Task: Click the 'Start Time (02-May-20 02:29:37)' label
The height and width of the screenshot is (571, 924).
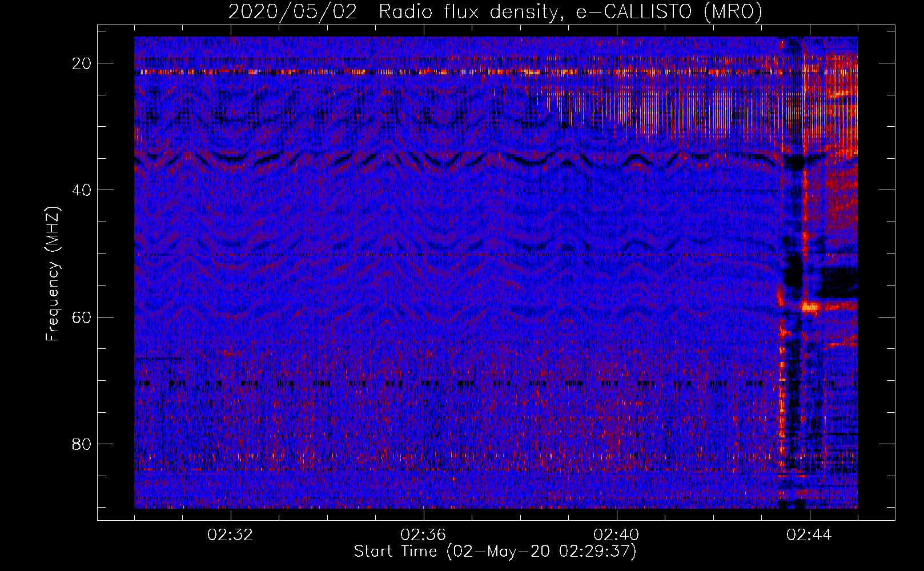Action: (495, 552)
